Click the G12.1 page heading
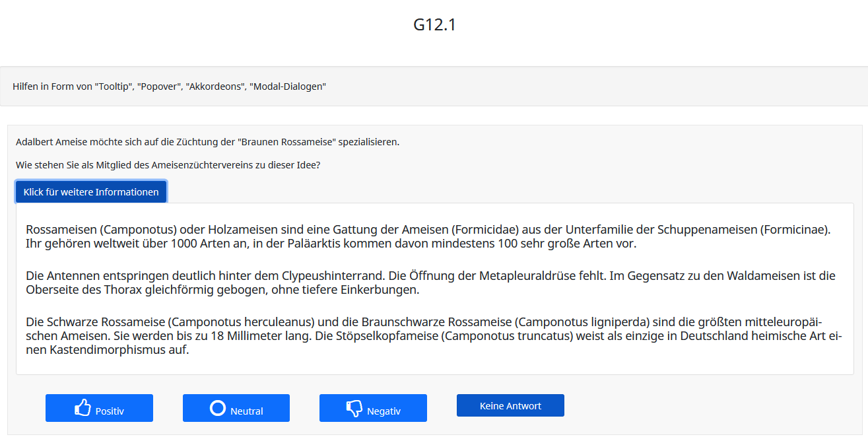 click(434, 25)
